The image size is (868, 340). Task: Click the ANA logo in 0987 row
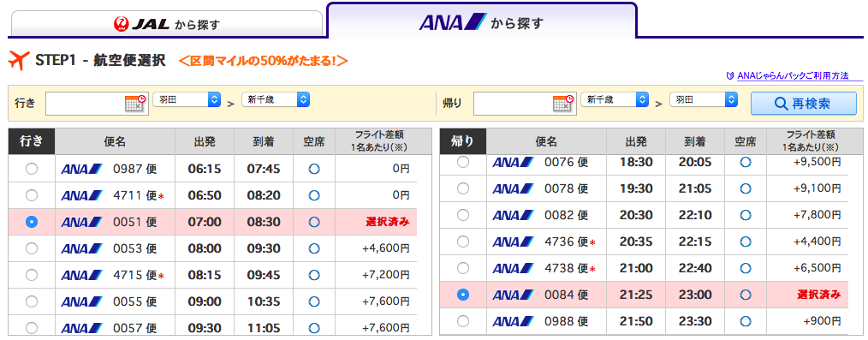coord(82,169)
